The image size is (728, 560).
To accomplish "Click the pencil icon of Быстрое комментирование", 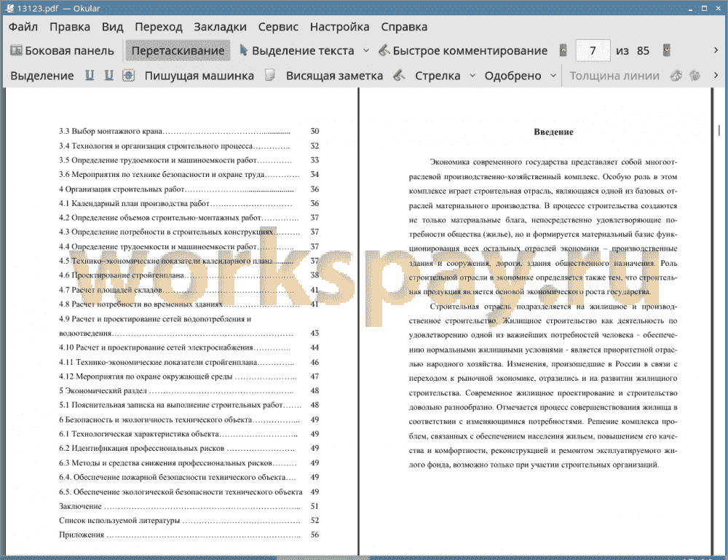I will 384,50.
